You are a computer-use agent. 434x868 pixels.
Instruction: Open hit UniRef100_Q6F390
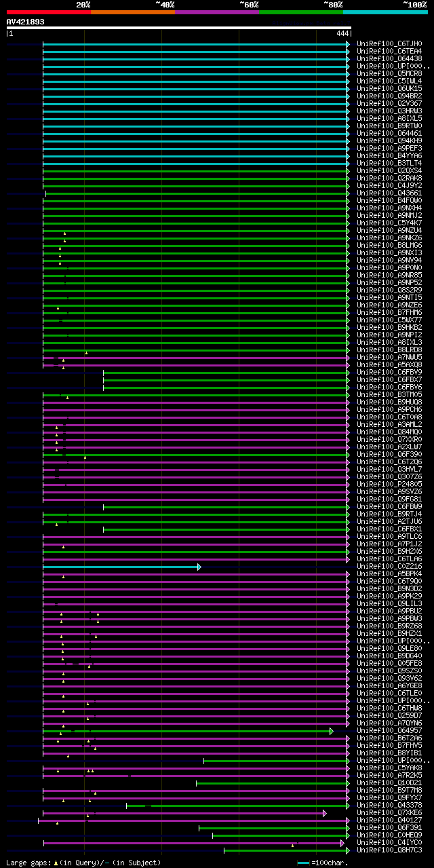coord(389,454)
